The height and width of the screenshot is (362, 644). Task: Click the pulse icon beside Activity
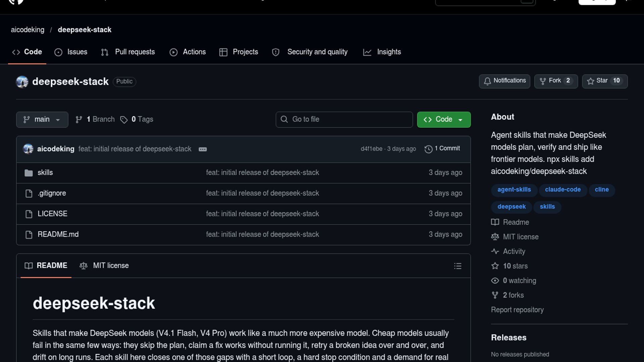(495, 251)
